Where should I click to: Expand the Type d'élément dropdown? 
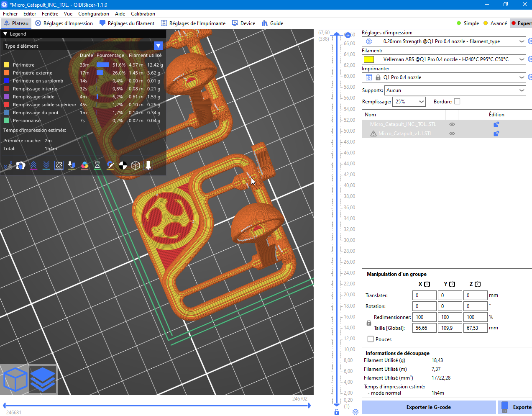[158, 46]
